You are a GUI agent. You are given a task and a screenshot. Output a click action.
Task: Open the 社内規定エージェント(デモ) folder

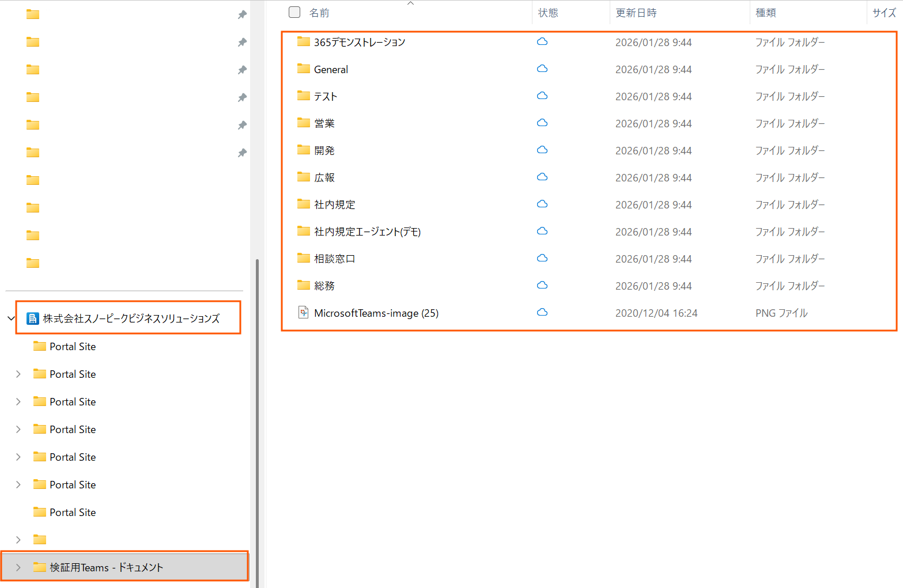coord(367,232)
